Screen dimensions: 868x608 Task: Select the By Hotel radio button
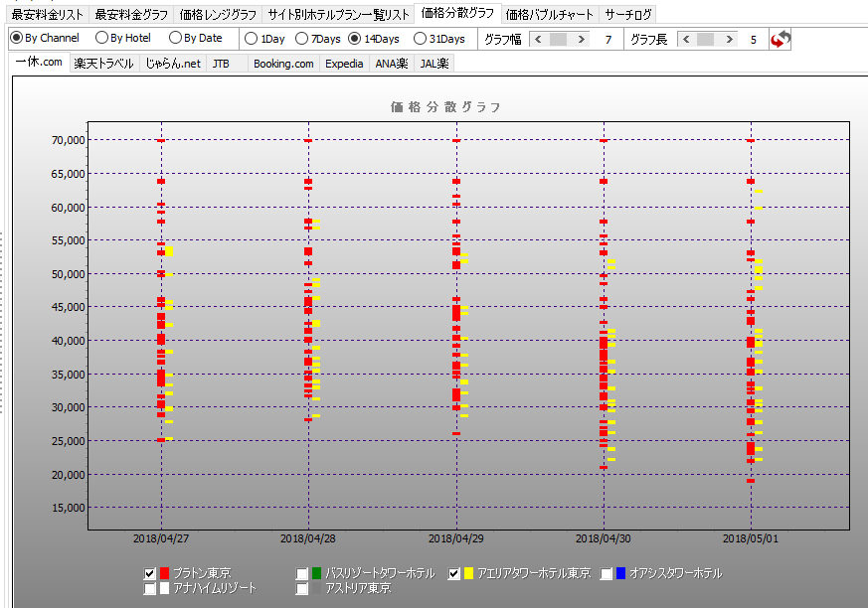pyautogui.click(x=102, y=39)
